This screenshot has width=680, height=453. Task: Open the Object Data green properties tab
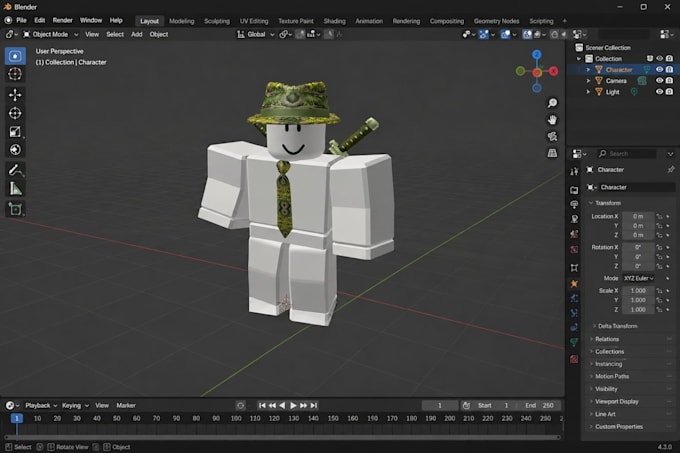pyautogui.click(x=574, y=342)
